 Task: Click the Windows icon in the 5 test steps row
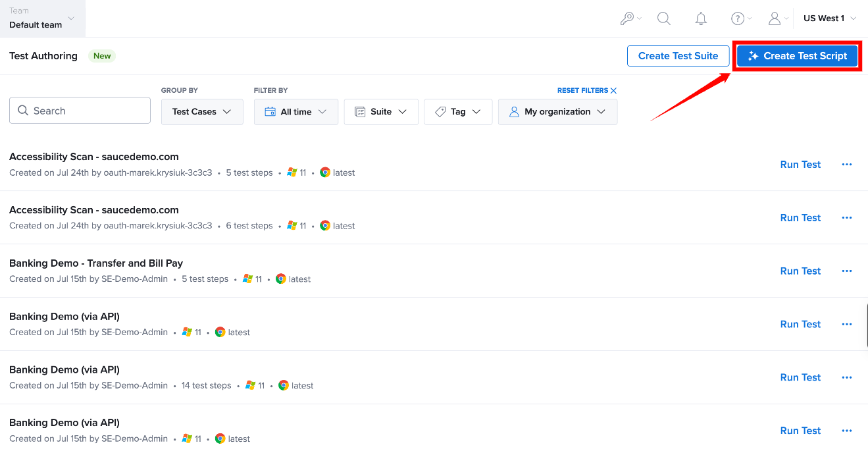pyautogui.click(x=292, y=173)
